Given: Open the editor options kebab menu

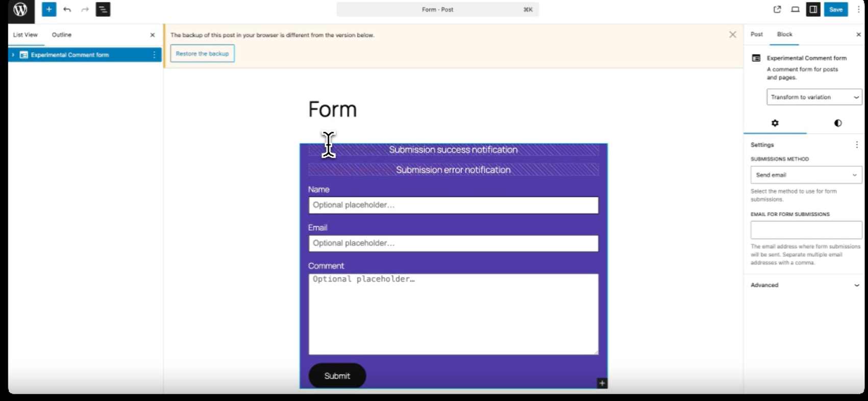Looking at the screenshot, I should coord(858,9).
